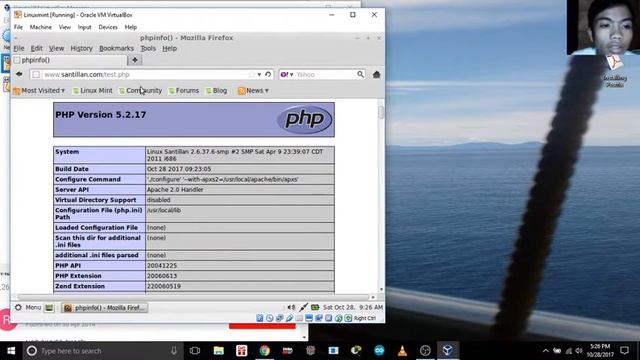Open OBS Studio from taskbar
This screenshot has width=640, height=360.
pos(425,351)
